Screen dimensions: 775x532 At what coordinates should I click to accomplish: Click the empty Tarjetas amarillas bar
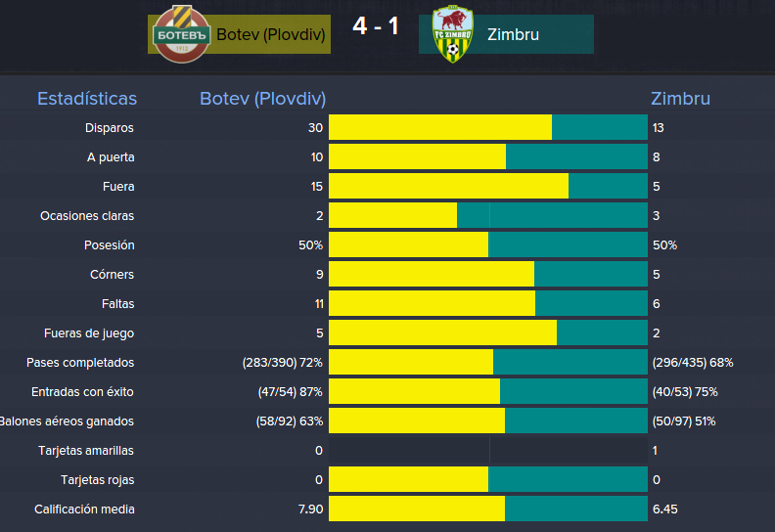488,450
